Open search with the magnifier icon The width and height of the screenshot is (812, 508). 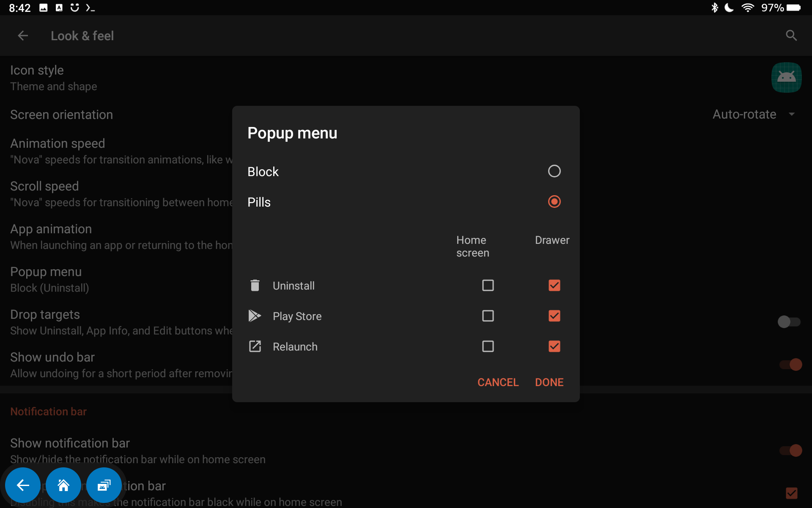point(791,36)
